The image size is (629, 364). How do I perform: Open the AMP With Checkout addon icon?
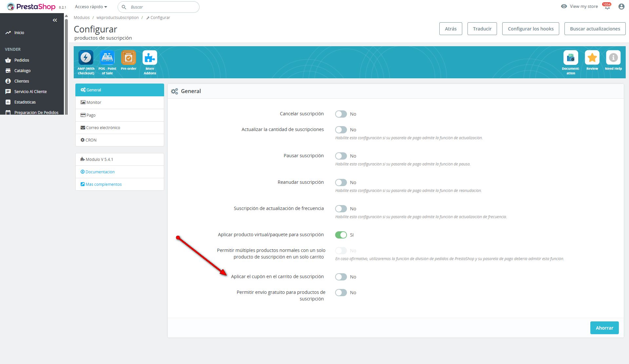click(86, 58)
